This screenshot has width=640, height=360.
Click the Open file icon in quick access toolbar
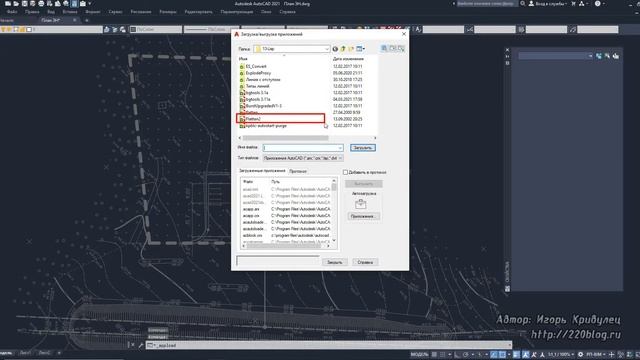(x=16, y=4)
